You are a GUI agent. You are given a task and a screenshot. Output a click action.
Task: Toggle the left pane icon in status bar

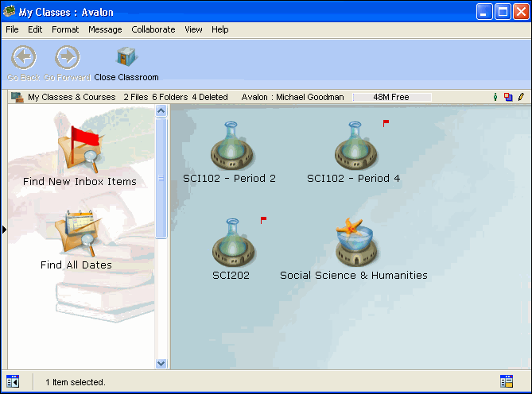point(13,381)
